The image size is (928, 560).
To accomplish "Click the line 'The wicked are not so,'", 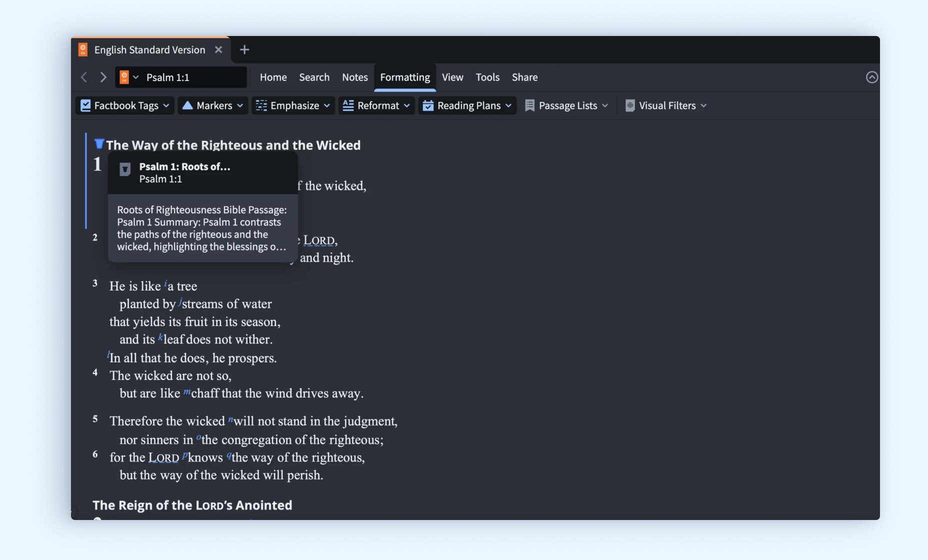I will click(170, 375).
